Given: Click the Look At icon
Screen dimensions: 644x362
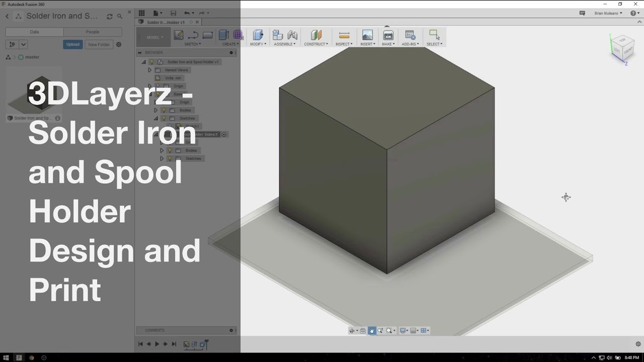Looking at the screenshot, I should [x=363, y=330].
